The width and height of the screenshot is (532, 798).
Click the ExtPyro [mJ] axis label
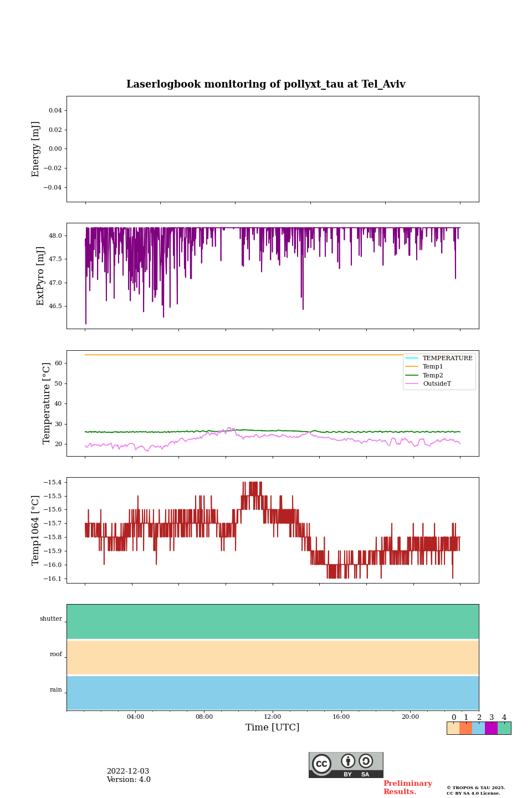pos(40,276)
